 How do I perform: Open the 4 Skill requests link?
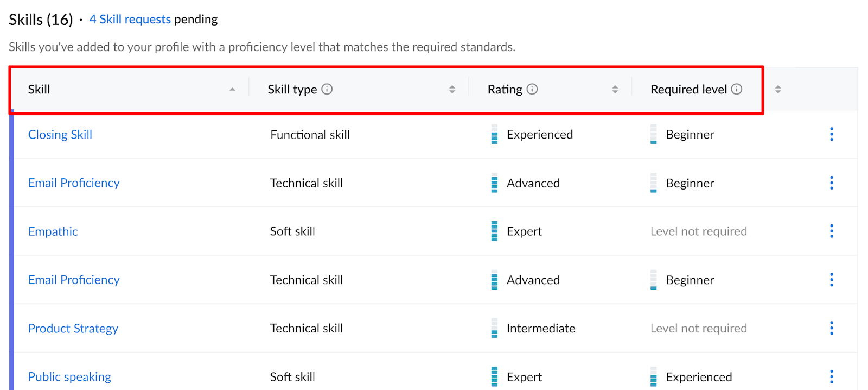pyautogui.click(x=130, y=19)
